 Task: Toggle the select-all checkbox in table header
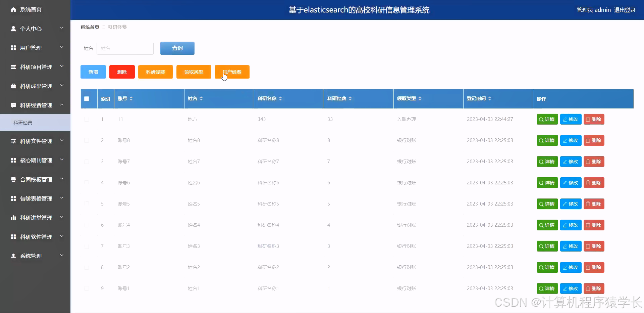point(87,99)
